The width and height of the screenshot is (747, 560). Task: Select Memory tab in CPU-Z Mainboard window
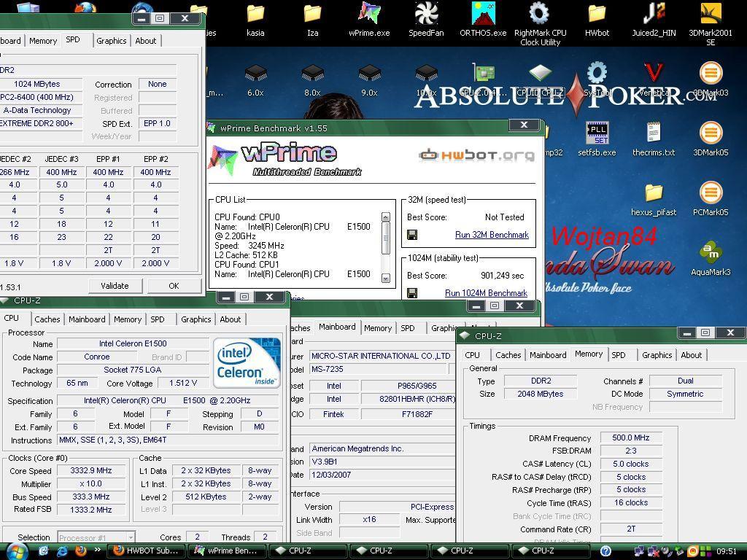378,328
